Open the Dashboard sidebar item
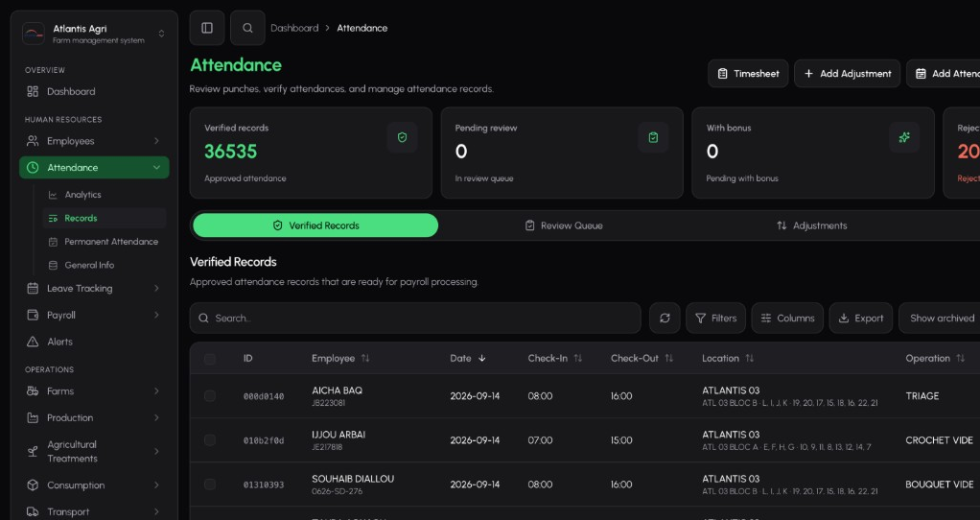This screenshot has height=520, width=980. tap(94, 91)
